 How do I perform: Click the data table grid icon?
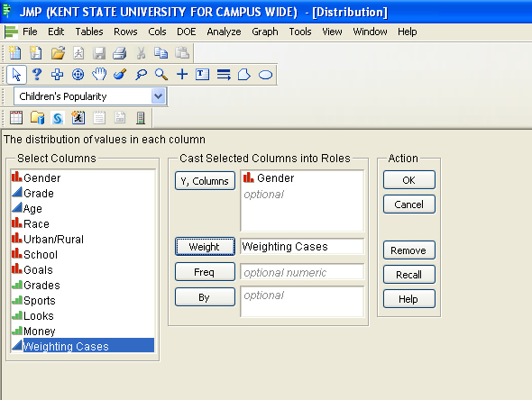(x=16, y=118)
